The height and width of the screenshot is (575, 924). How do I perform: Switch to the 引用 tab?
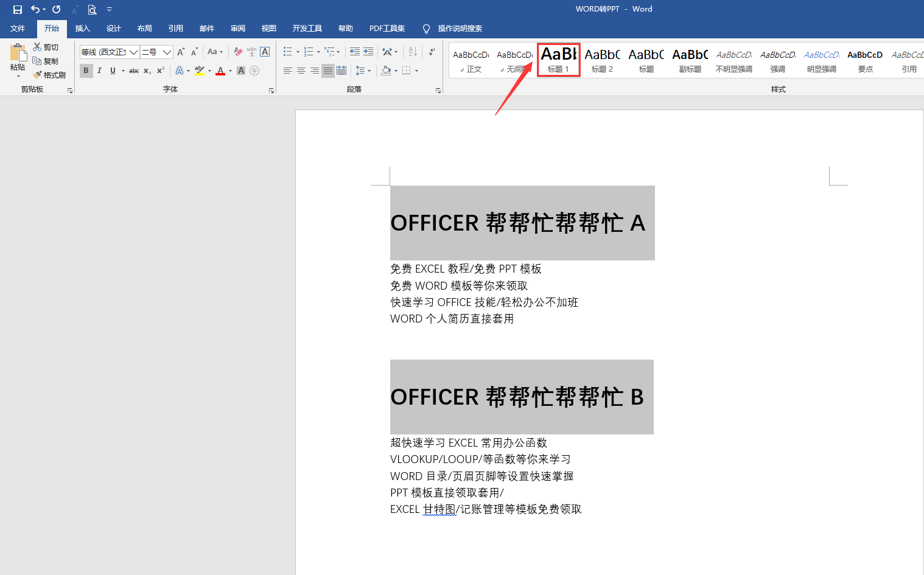point(175,29)
